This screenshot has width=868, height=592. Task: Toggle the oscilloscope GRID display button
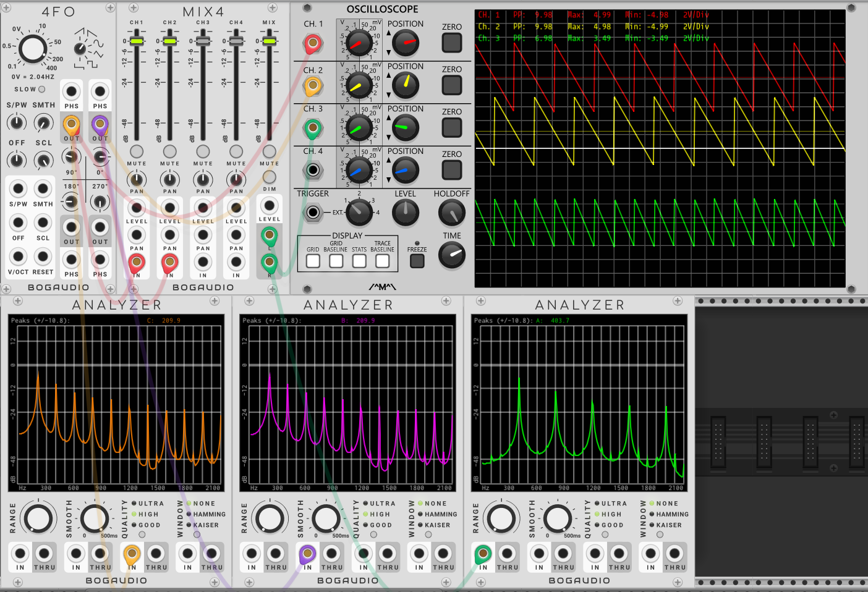313,261
